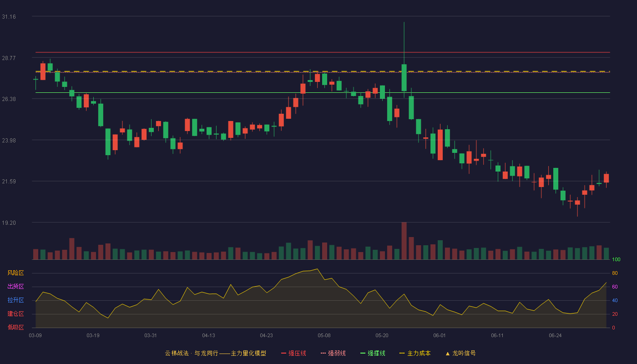The width and height of the screenshot is (637, 364).
Task: Select the white horizontal support line
Action: pyautogui.click(x=323, y=92)
